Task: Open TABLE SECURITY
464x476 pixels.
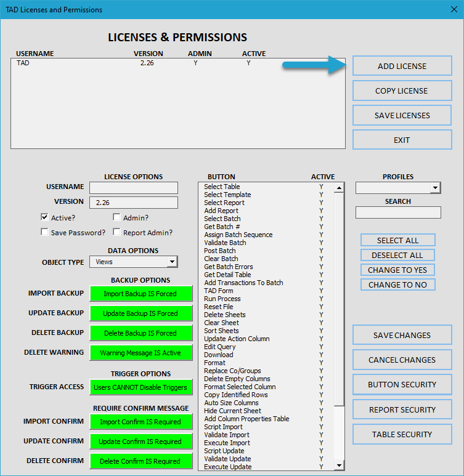Action: pos(402,434)
